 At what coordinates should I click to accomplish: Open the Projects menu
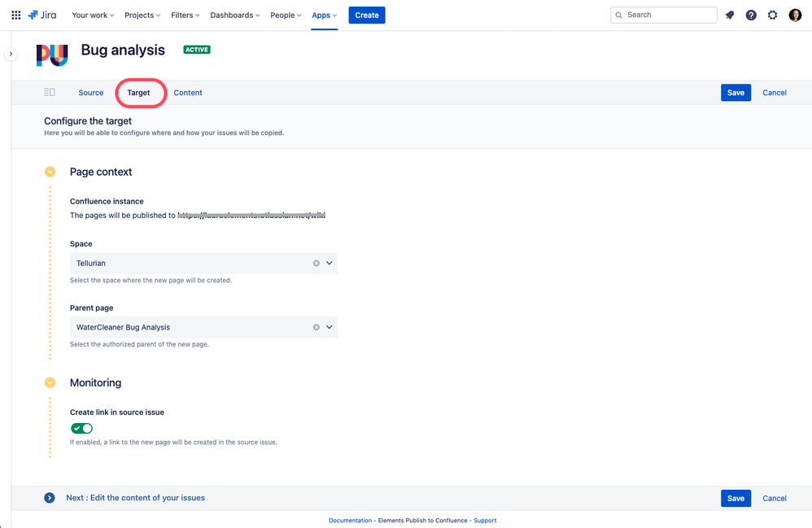142,15
